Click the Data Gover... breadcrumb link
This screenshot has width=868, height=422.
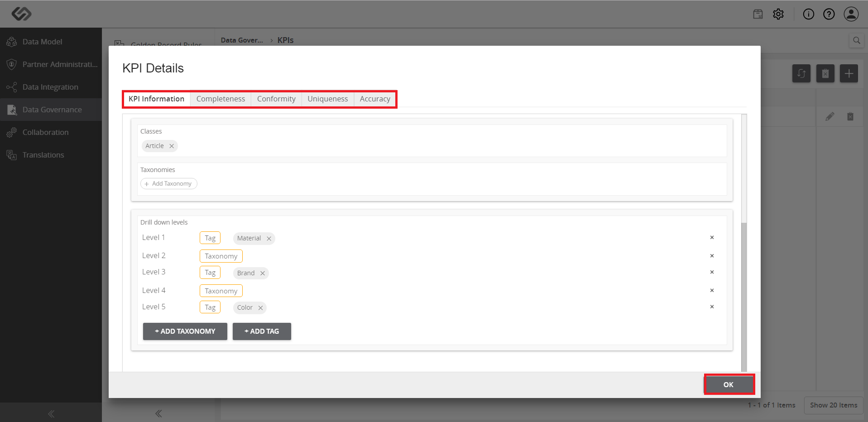(x=242, y=40)
